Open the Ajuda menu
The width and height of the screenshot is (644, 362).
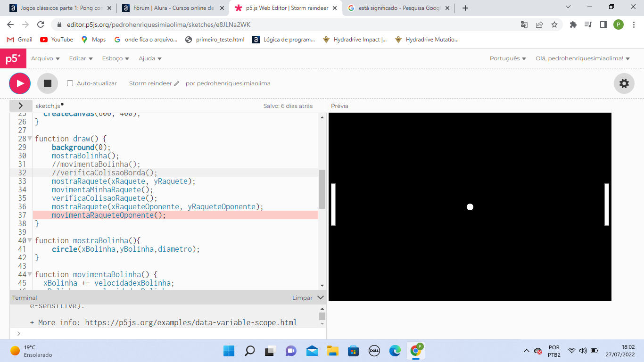tap(150, 58)
